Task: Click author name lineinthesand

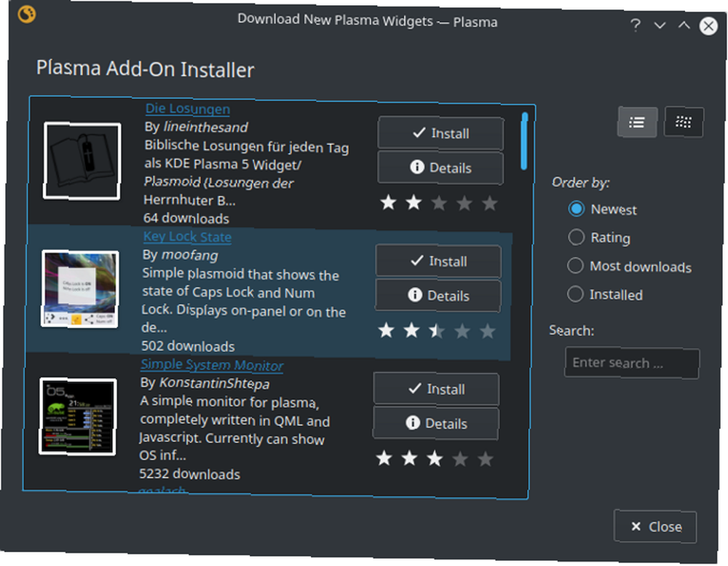Action: point(205,127)
